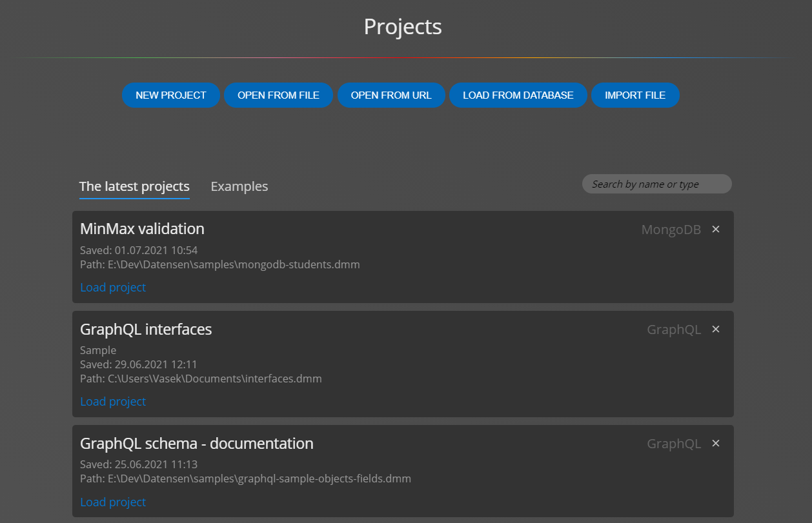Click the Projects page heading
This screenshot has height=523, width=812.
pos(402,26)
